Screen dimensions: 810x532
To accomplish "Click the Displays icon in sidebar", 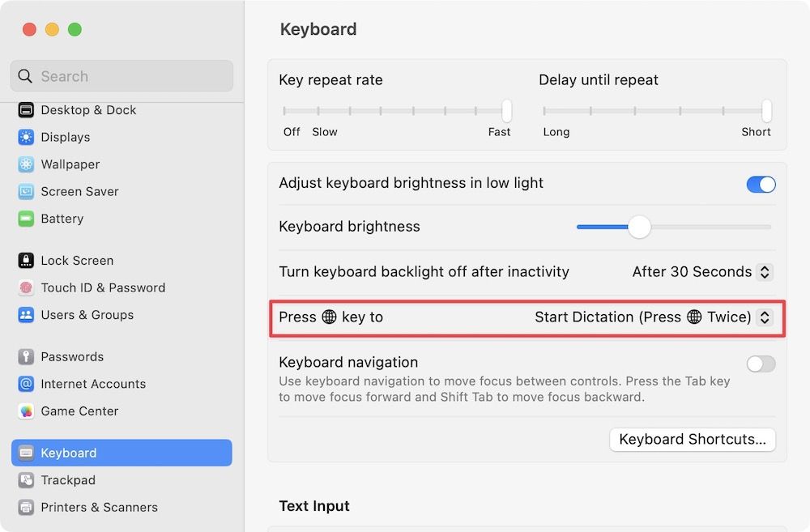I will (x=27, y=138).
